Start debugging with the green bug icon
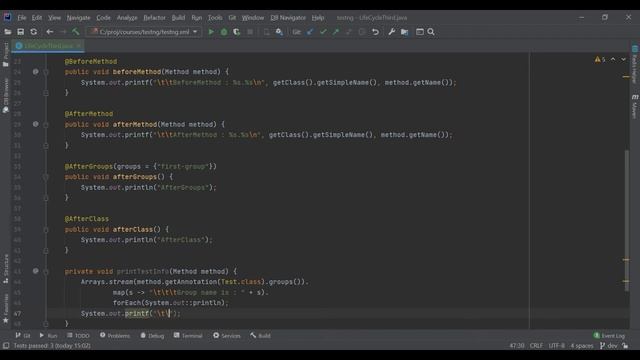 (x=224, y=32)
